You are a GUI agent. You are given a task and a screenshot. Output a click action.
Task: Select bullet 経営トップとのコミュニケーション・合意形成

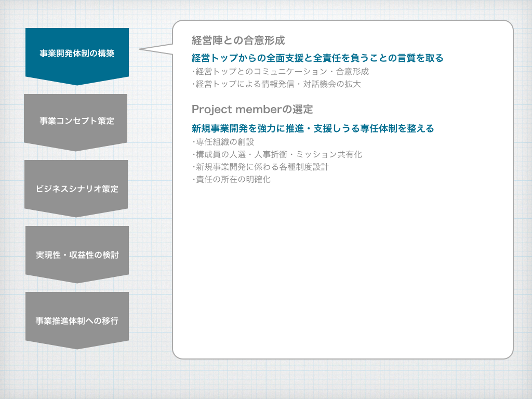pos(280,72)
